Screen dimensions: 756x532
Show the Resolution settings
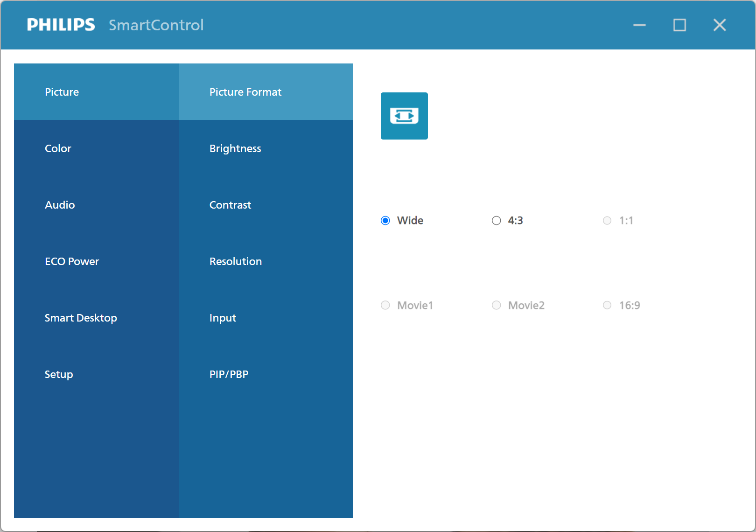[x=266, y=261]
